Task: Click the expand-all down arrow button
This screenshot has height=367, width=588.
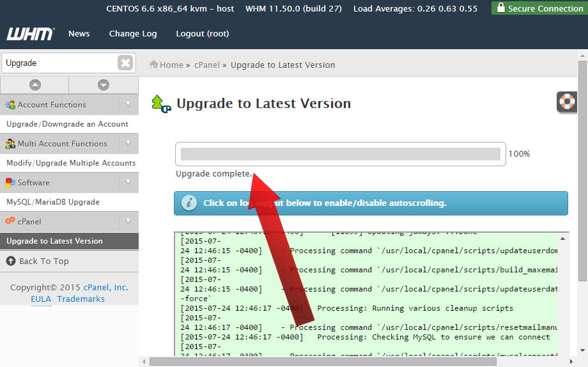Action: [x=104, y=85]
